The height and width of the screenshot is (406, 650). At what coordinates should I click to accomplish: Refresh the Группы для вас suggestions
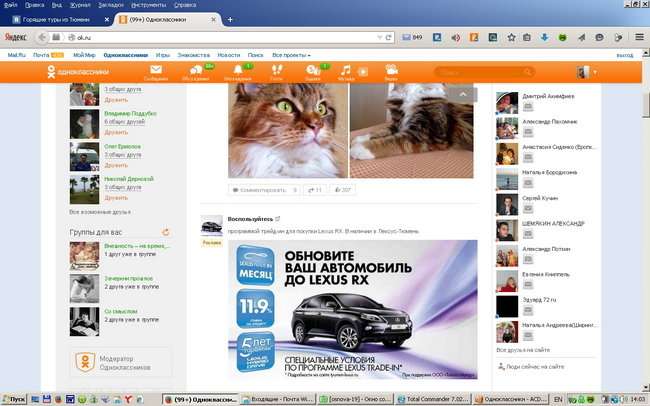coord(165,232)
